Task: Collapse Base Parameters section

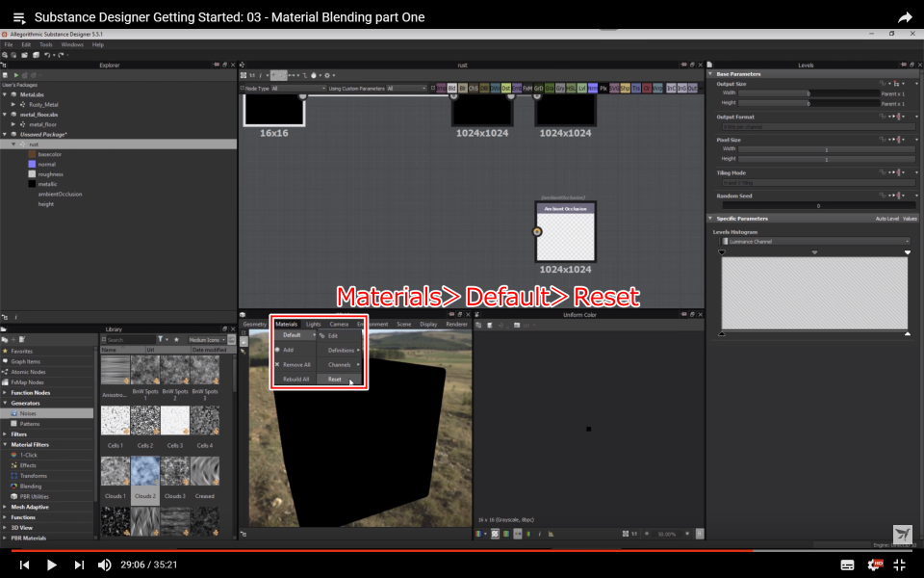Action: coord(710,74)
